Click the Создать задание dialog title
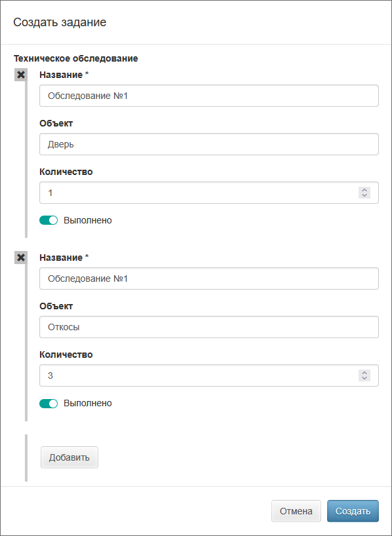The width and height of the screenshot is (392, 536). (x=60, y=22)
